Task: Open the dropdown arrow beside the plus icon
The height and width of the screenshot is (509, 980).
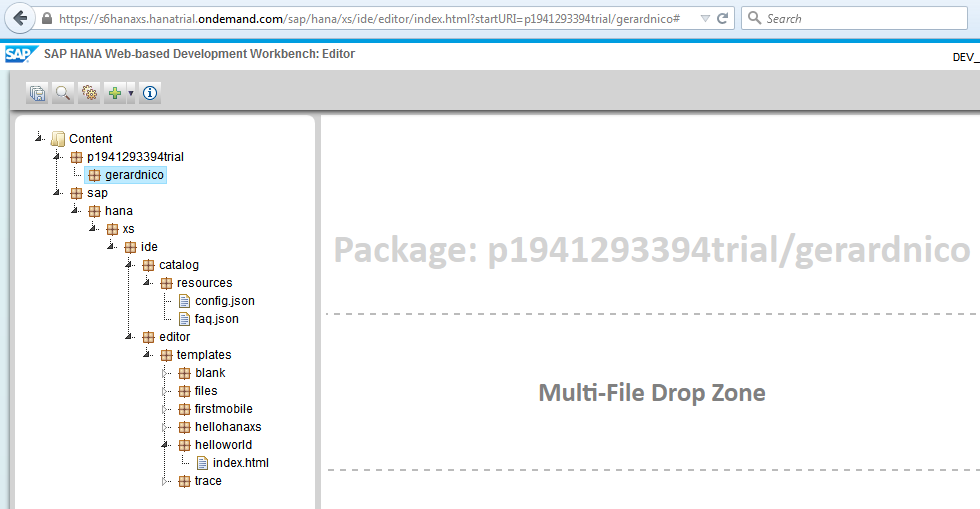Action: point(131,93)
